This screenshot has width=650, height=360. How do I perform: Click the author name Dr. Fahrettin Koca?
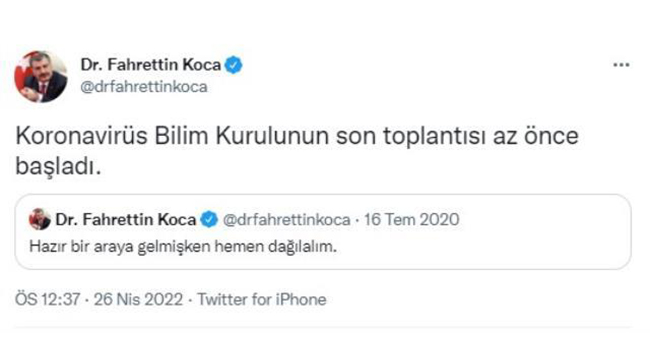click(x=151, y=65)
